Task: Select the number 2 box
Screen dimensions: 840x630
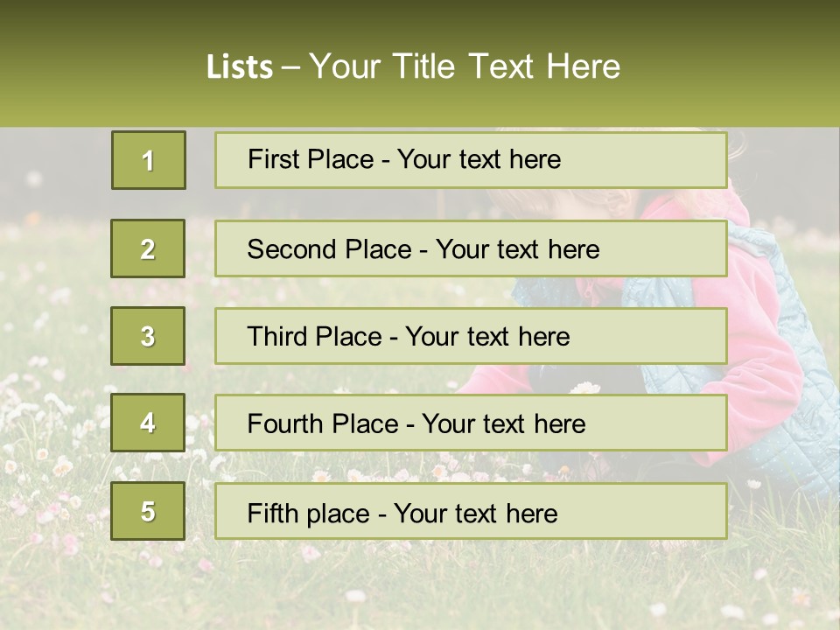Action: coord(148,248)
